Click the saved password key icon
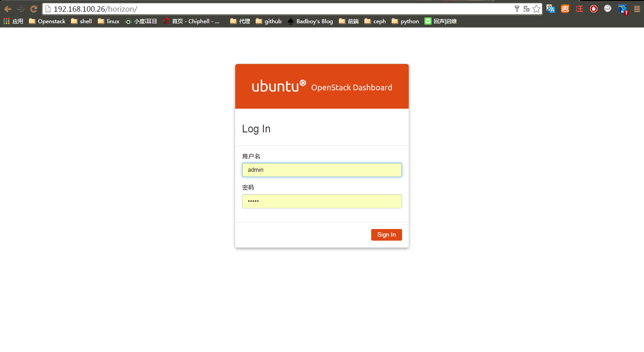Screen dimensions: 644x352 click(x=517, y=9)
